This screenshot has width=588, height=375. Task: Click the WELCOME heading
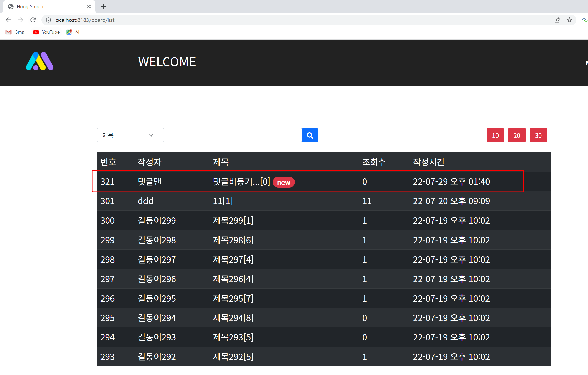click(167, 62)
